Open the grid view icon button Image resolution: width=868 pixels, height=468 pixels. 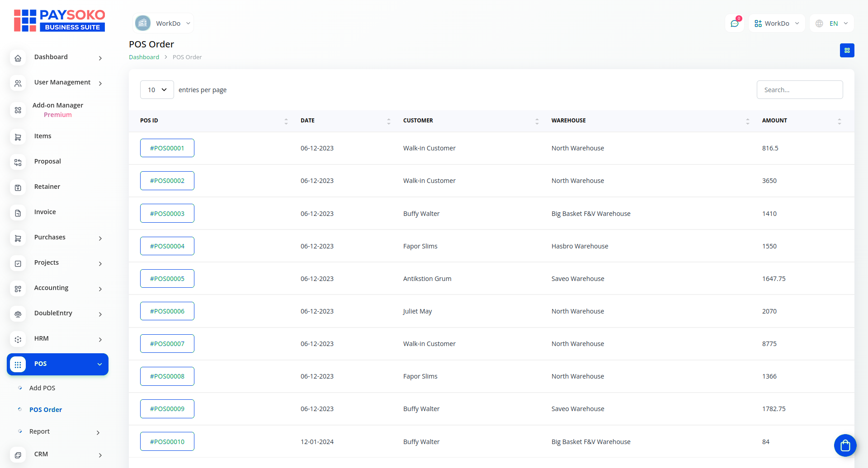pyautogui.click(x=847, y=51)
